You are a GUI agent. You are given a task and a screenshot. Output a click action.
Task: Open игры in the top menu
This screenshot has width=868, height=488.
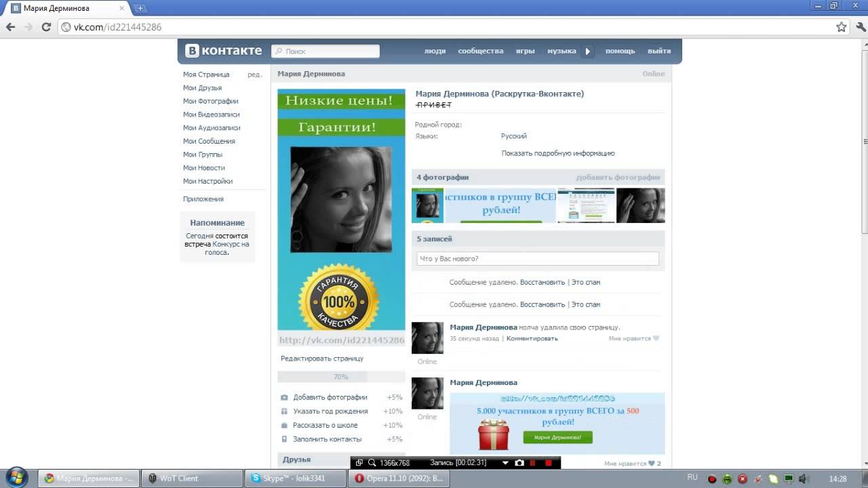coord(525,51)
